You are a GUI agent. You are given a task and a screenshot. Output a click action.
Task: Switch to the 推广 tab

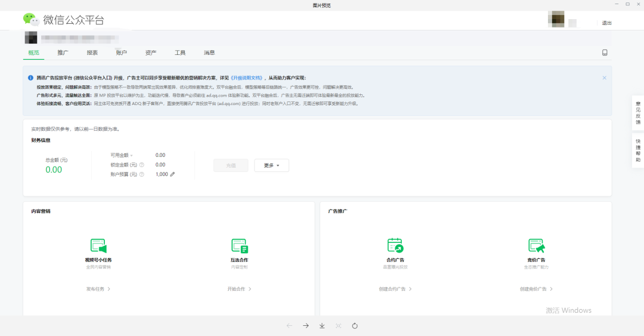(63, 53)
